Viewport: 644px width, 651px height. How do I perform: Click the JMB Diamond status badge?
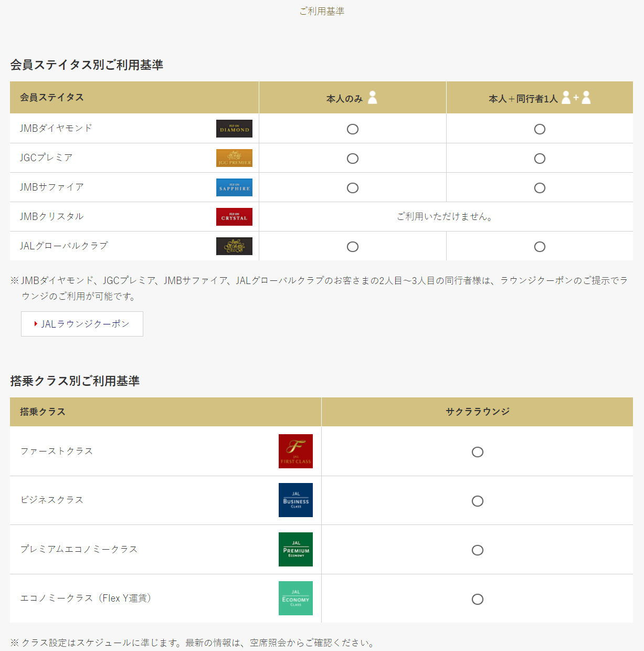pyautogui.click(x=234, y=129)
